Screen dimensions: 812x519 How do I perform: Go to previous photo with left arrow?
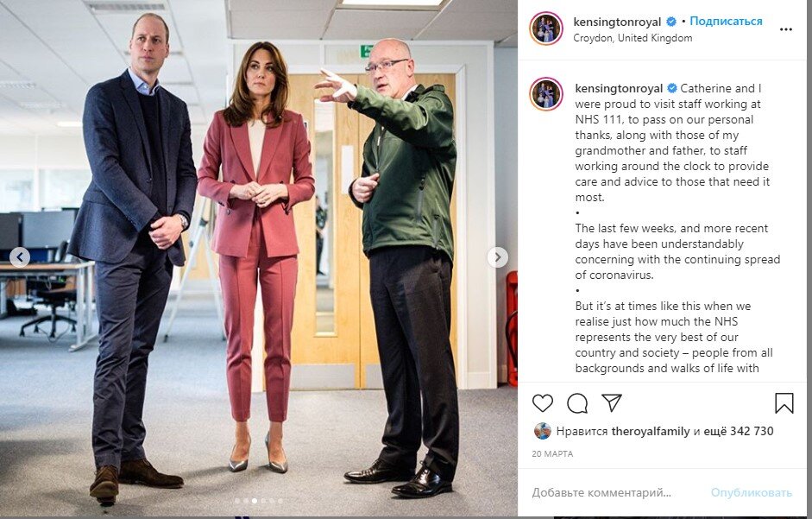[20, 256]
